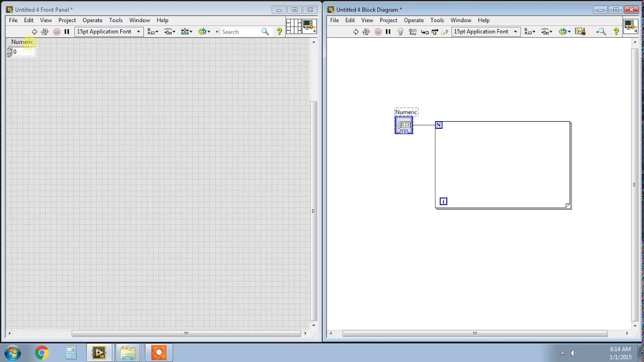Viewport: 644px width, 362px height.
Task: Click Run Continuously in Block Diagram toolbar
Action: pyautogui.click(x=366, y=32)
